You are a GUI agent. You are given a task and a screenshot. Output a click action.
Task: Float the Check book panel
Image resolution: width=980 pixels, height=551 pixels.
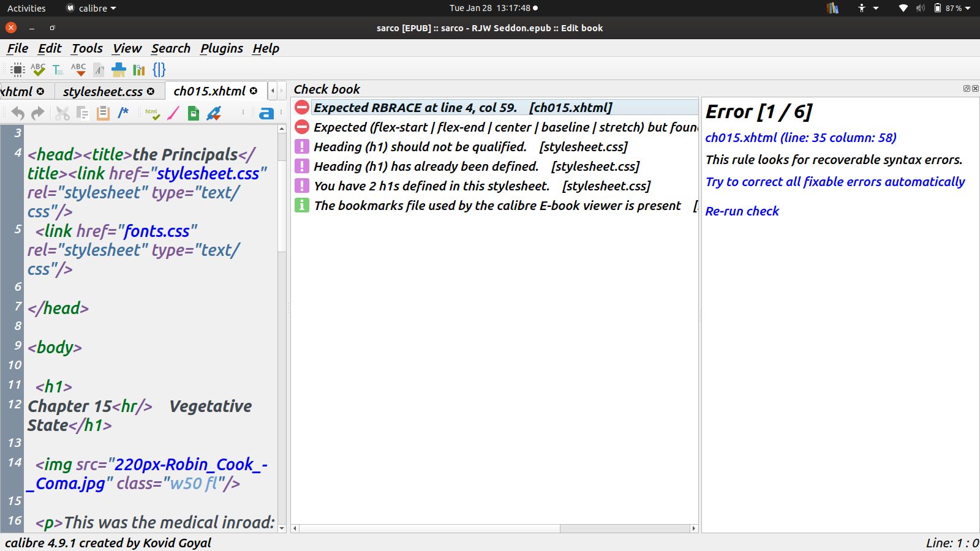tap(967, 89)
